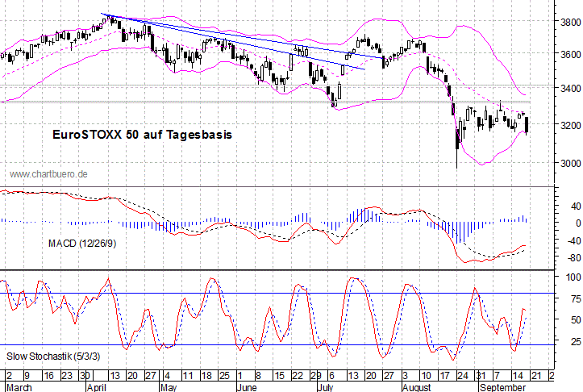Select the July month label
Screen dimensions: 583x392
click(x=326, y=387)
